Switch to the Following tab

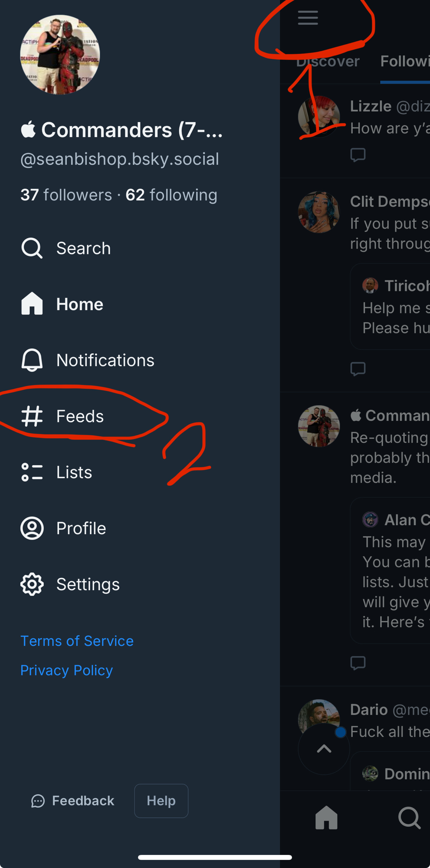(x=404, y=62)
